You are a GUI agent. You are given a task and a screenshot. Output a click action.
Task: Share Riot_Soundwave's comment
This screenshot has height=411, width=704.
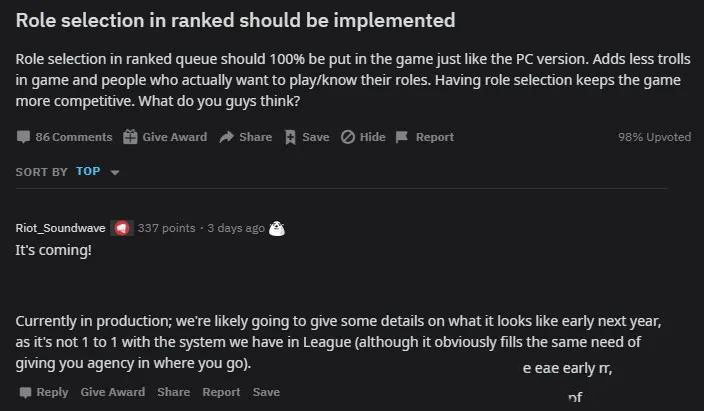[173, 392]
